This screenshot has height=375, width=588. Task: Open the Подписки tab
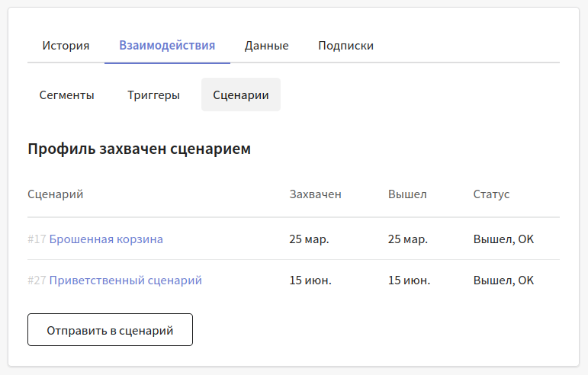click(345, 46)
